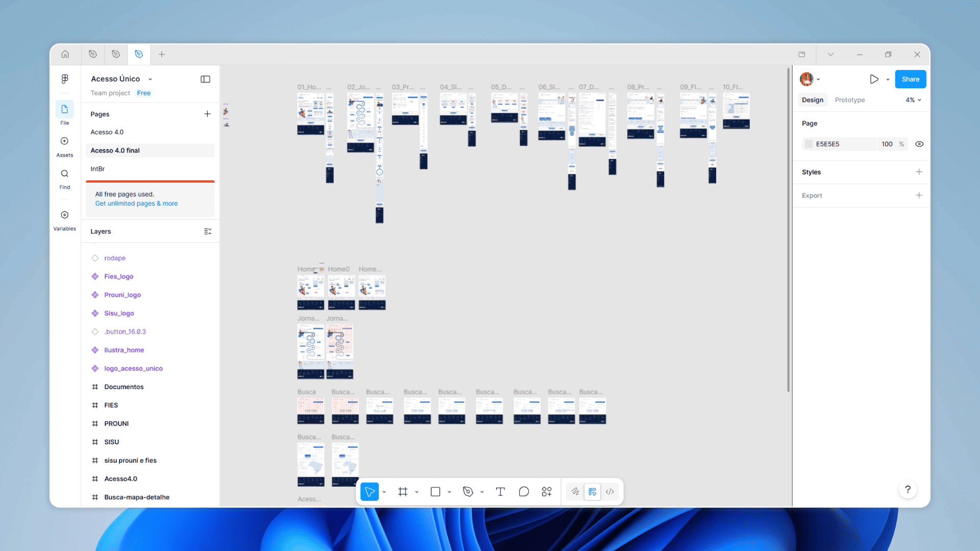Click the Share button
980x551 pixels.
(x=910, y=79)
